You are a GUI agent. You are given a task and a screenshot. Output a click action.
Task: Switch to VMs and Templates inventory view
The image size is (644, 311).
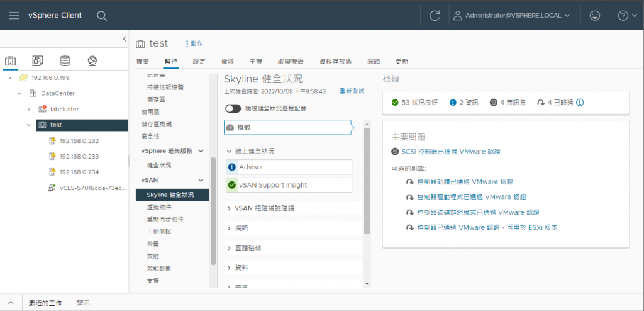coord(38,61)
